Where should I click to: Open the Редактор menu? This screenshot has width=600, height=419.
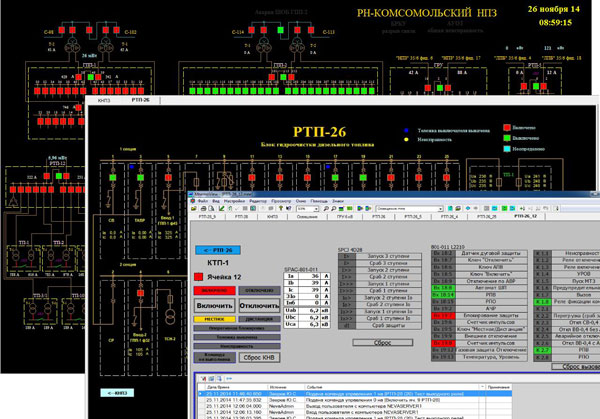pyautogui.click(x=258, y=201)
